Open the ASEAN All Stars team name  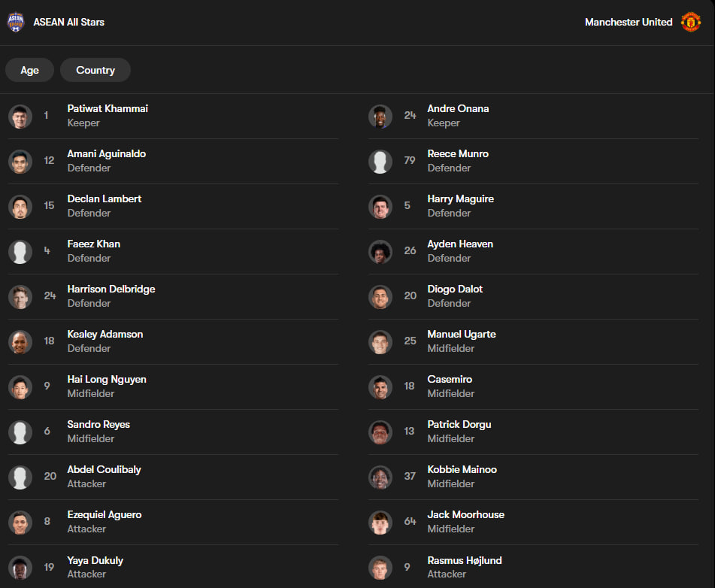pos(69,22)
